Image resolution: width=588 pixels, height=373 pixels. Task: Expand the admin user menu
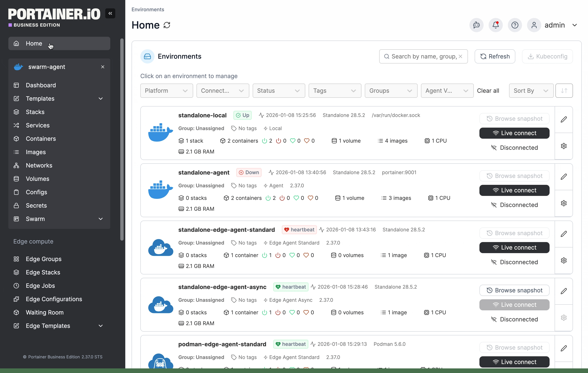coord(575,25)
